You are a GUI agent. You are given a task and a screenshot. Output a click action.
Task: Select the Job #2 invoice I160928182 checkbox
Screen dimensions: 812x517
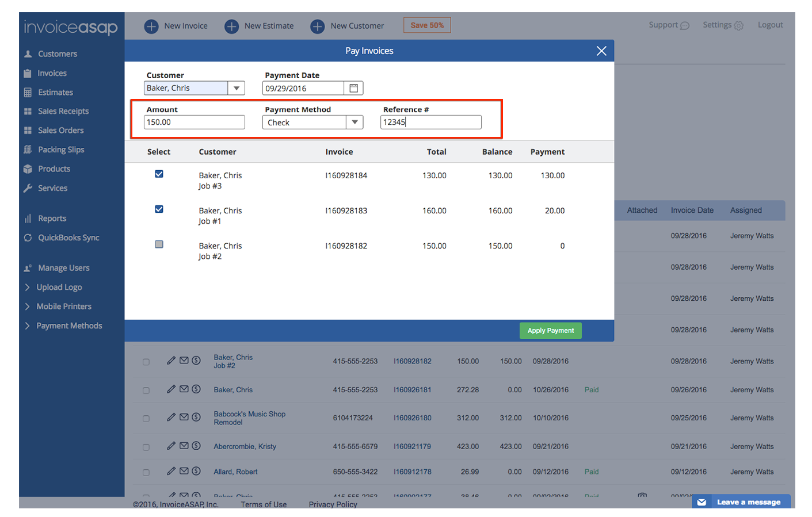pos(159,244)
